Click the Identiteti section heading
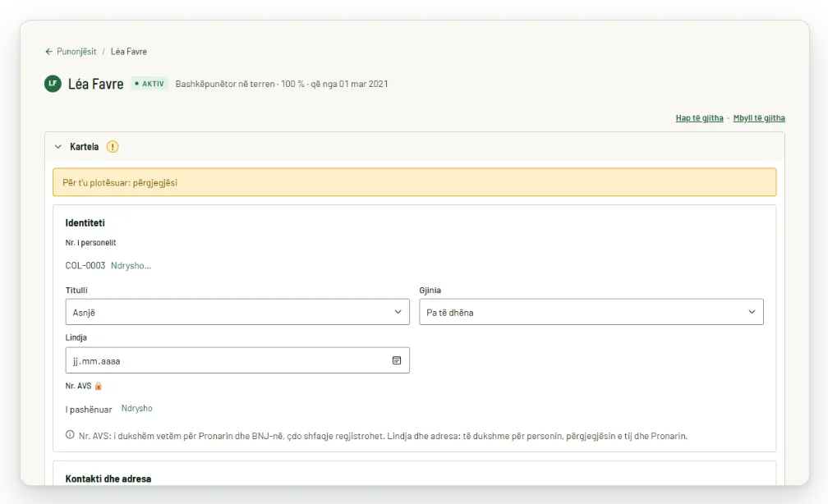Image resolution: width=828 pixels, height=504 pixels. click(85, 223)
